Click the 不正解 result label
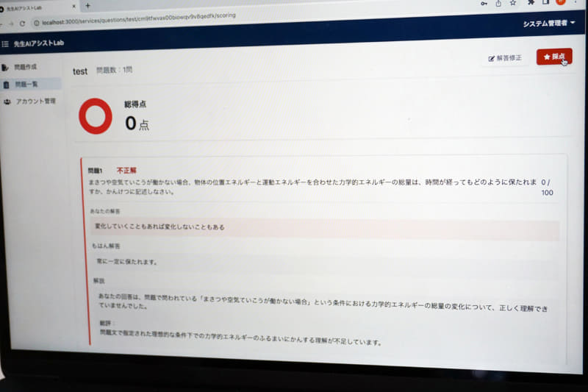The image size is (588, 392). click(126, 171)
